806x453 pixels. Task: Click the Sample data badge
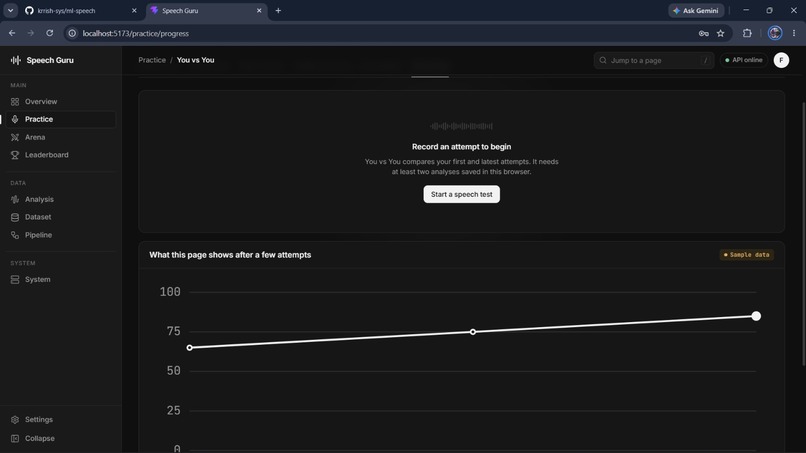point(746,255)
